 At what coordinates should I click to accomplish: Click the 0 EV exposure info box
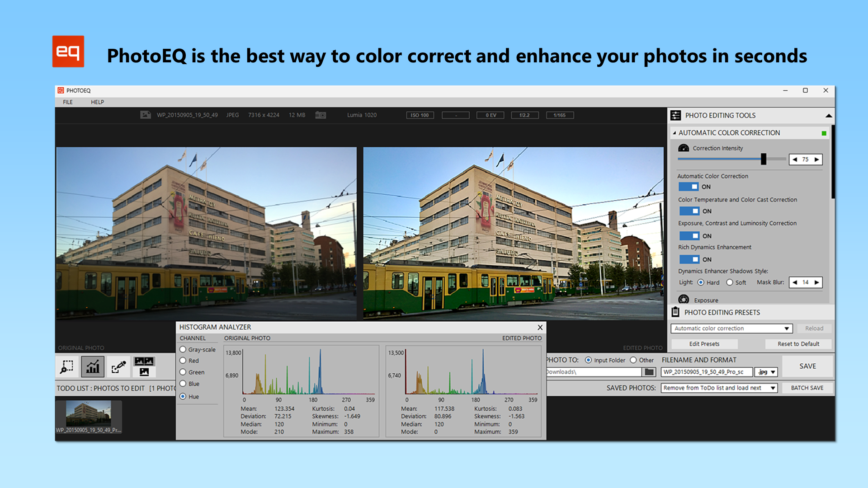pyautogui.click(x=491, y=115)
